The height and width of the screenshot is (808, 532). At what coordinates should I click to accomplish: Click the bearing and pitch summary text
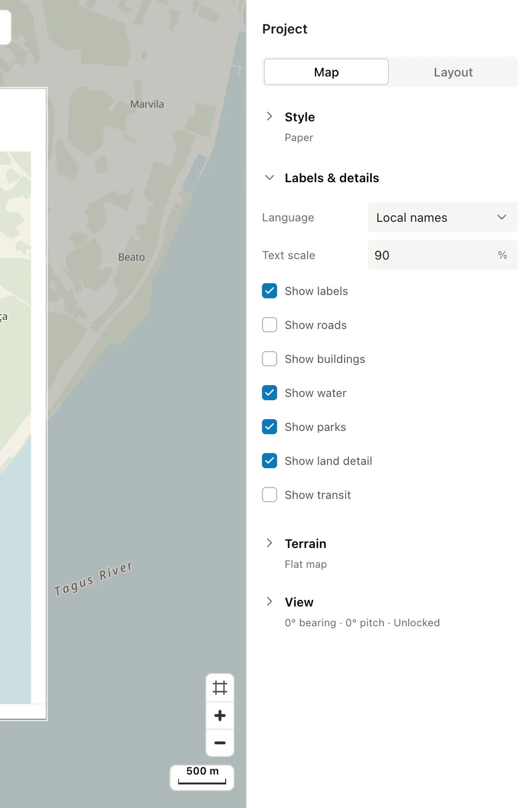[x=362, y=622]
